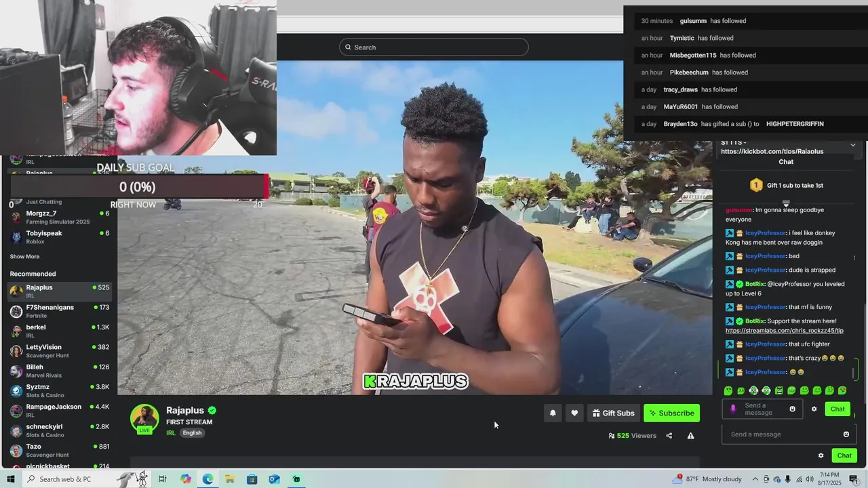Image resolution: width=868 pixels, height=488 pixels.
Task: Open RampageJackson recommended channel
Action: point(60,410)
